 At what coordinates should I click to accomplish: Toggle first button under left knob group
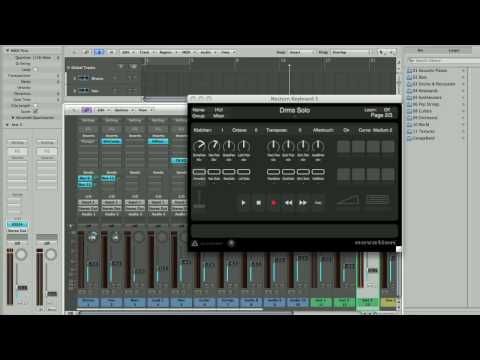click(199, 172)
